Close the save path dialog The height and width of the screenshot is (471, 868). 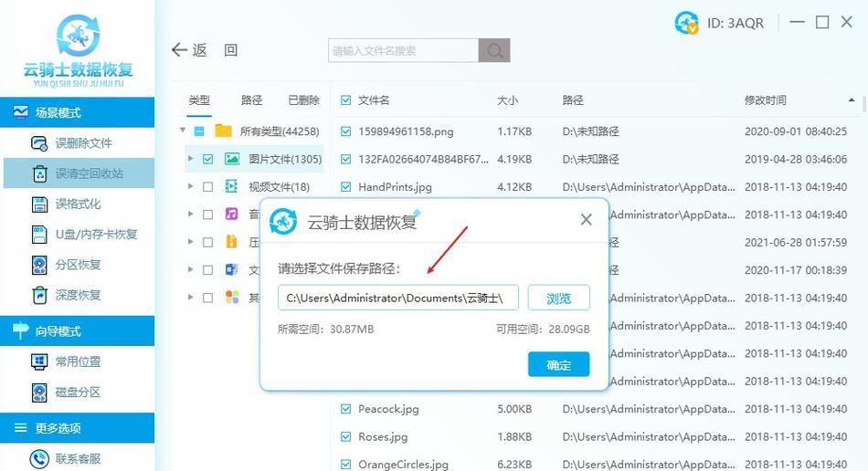coord(587,220)
